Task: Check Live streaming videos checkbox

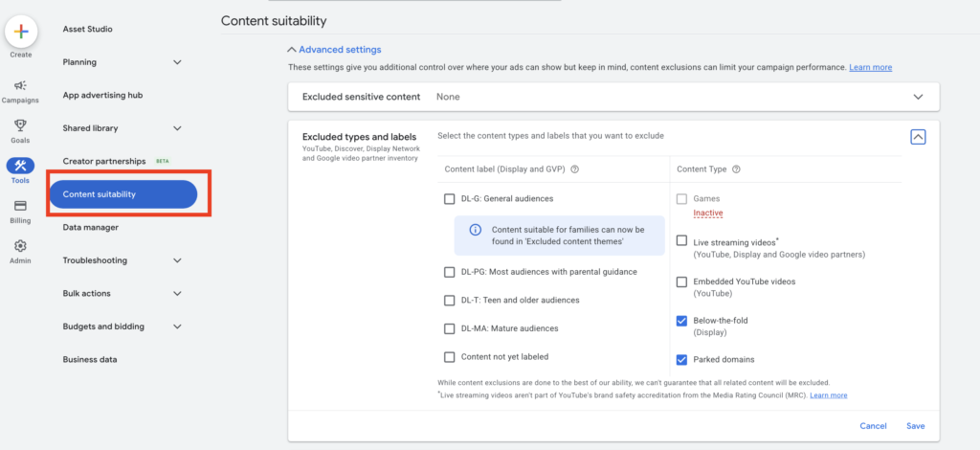Action: (x=681, y=241)
